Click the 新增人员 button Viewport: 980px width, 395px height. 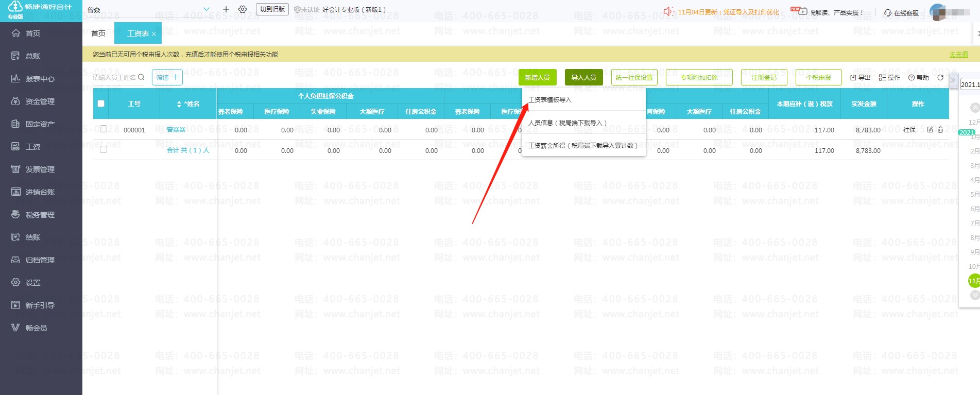click(537, 77)
